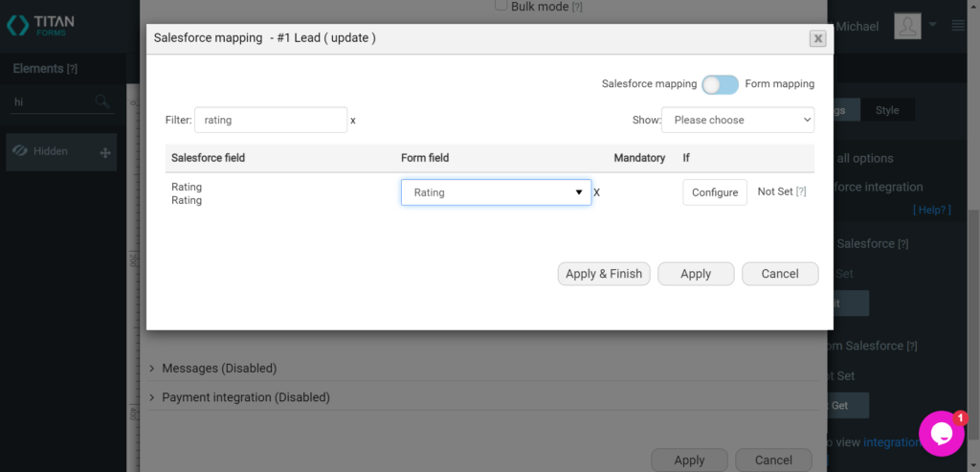Screen dimensions: 980x472
Task: Click into the Filter text field
Action: 271,121
